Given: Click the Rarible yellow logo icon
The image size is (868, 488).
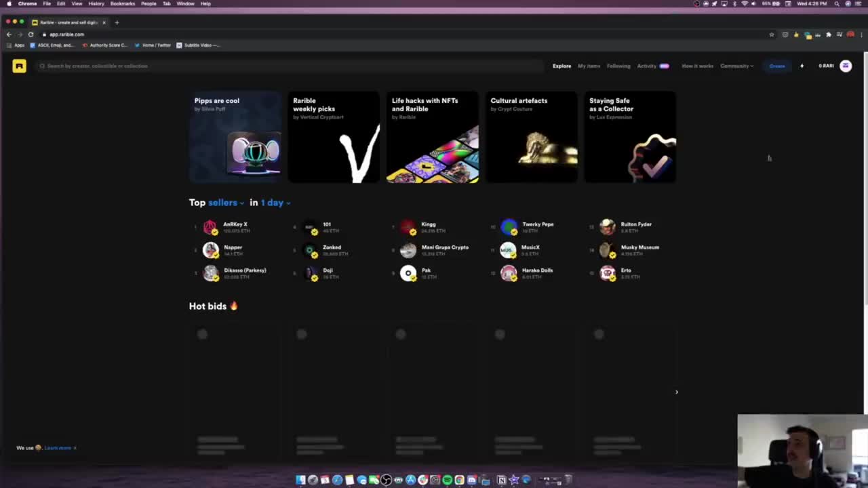Looking at the screenshot, I should [x=19, y=66].
